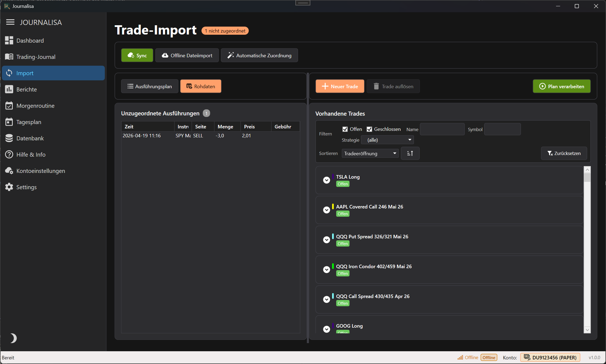
Task: Open the Berichte section
Action: click(x=27, y=89)
